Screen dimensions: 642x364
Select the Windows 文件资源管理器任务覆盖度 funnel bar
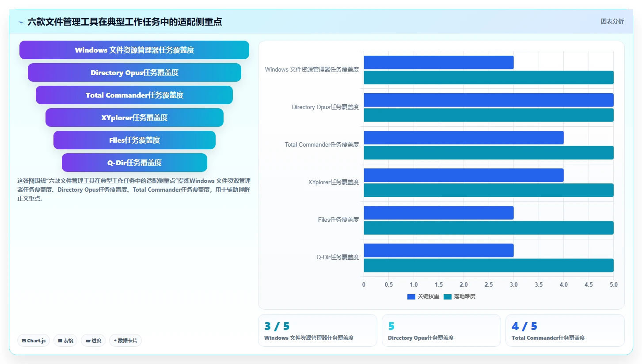[134, 50]
